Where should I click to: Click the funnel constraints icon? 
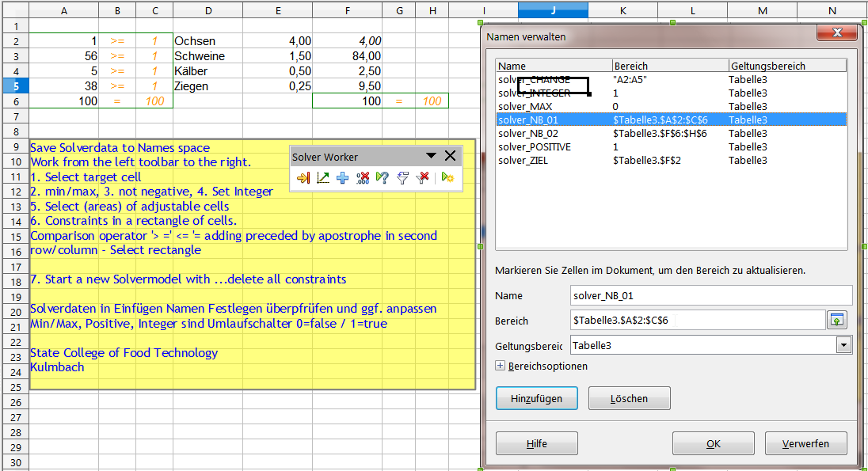[402, 178]
